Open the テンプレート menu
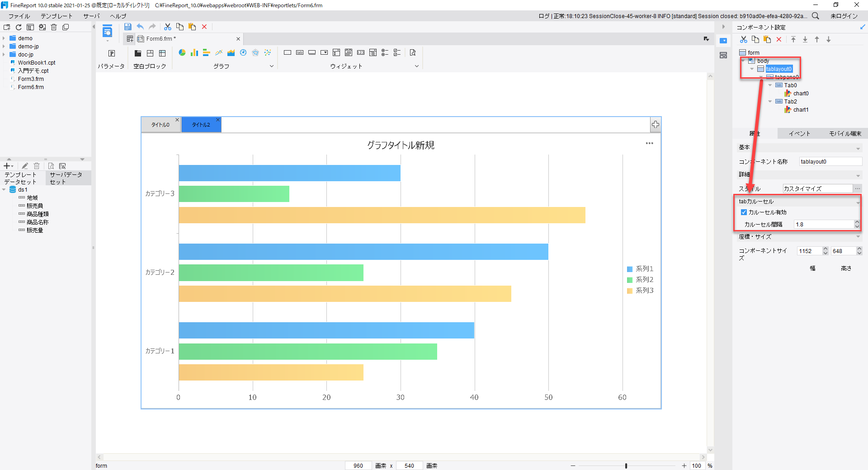Image resolution: width=868 pixels, height=470 pixels. click(57, 16)
